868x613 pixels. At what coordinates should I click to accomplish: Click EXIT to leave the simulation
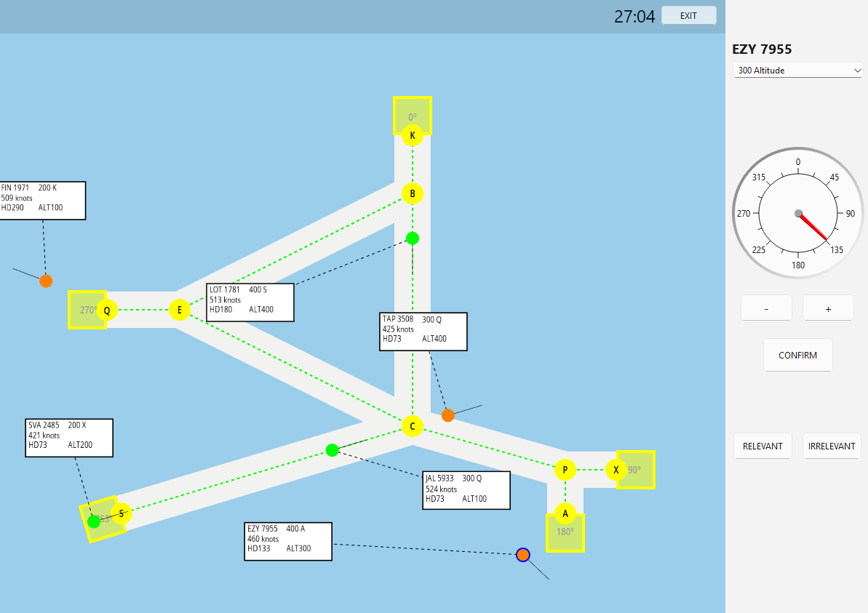[688, 15]
